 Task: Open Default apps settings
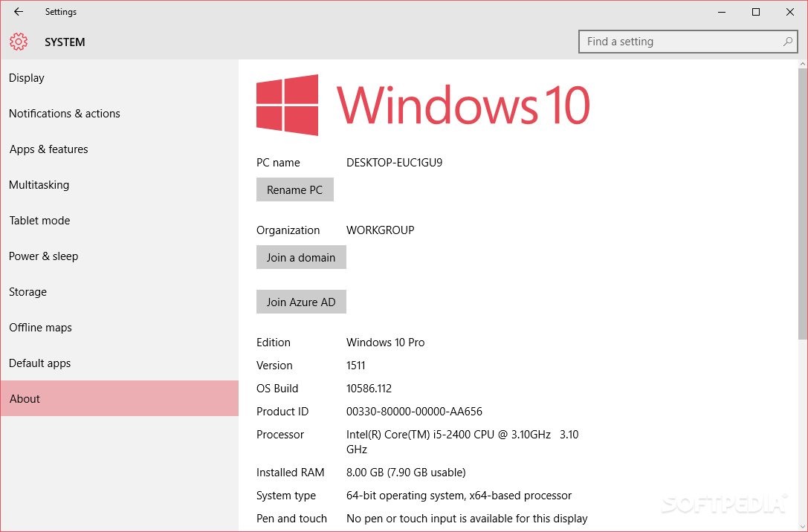39,363
